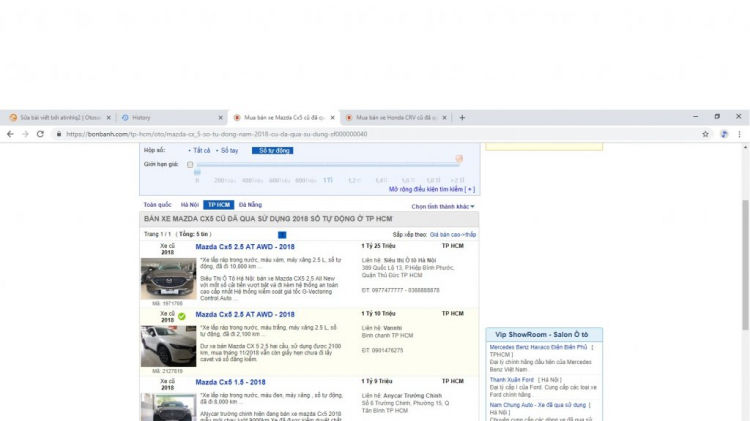
Task: Switch to the Honda CRV listing tab
Action: pos(395,118)
